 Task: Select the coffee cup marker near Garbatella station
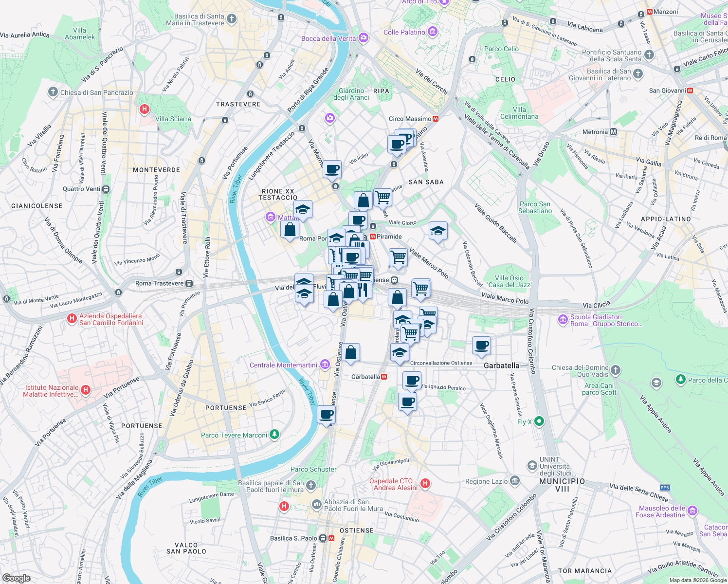[412, 381]
